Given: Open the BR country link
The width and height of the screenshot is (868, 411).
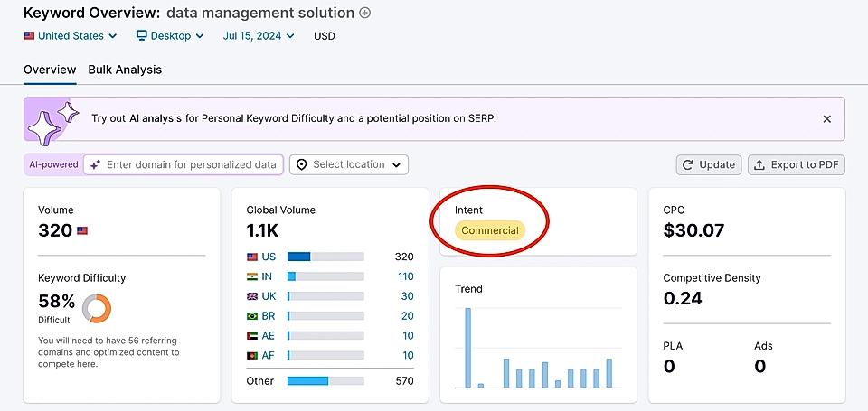Looking at the screenshot, I should point(269,316).
